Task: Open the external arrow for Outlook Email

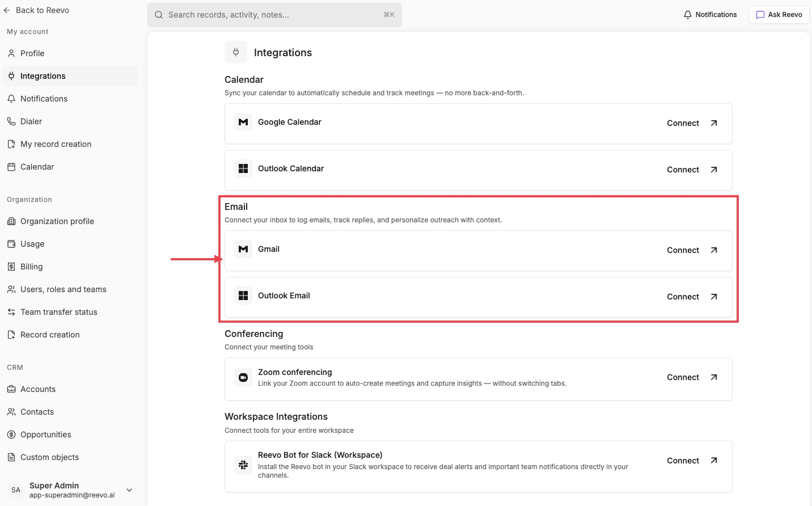Action: [714, 297]
